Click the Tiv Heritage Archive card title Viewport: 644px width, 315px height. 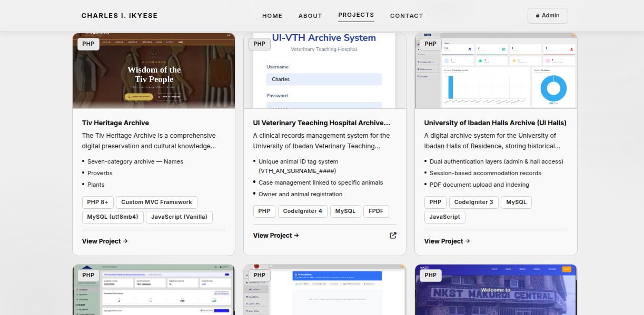tap(115, 123)
